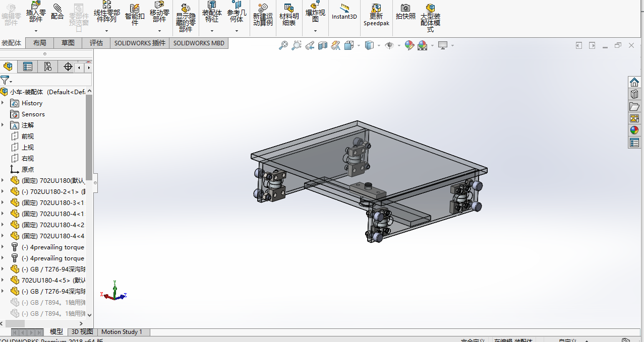Open the 移动零部件 dropdown arrow
Image resolution: width=644 pixels, height=342 pixels.
pos(159,31)
